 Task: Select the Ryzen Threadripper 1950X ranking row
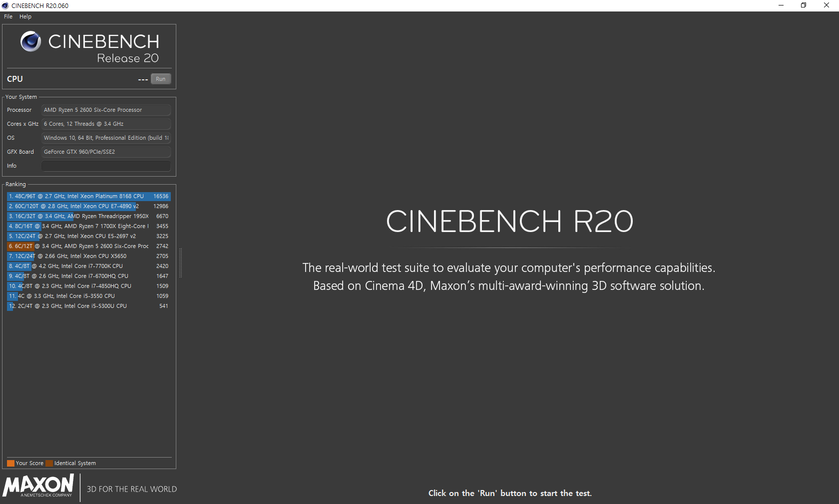[89, 216]
